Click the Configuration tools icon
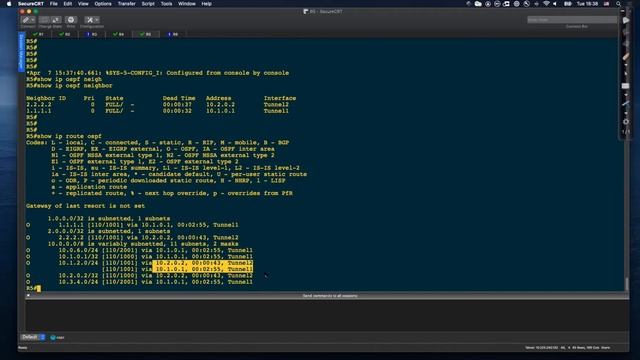Image resolution: width=640 pixels, height=360 pixels. point(89,20)
